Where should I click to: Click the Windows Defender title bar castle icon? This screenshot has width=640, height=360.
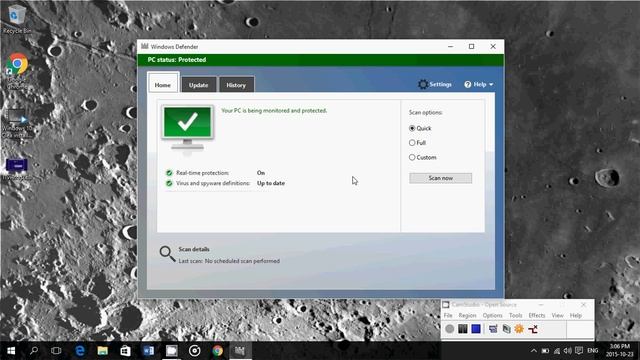tap(144, 46)
